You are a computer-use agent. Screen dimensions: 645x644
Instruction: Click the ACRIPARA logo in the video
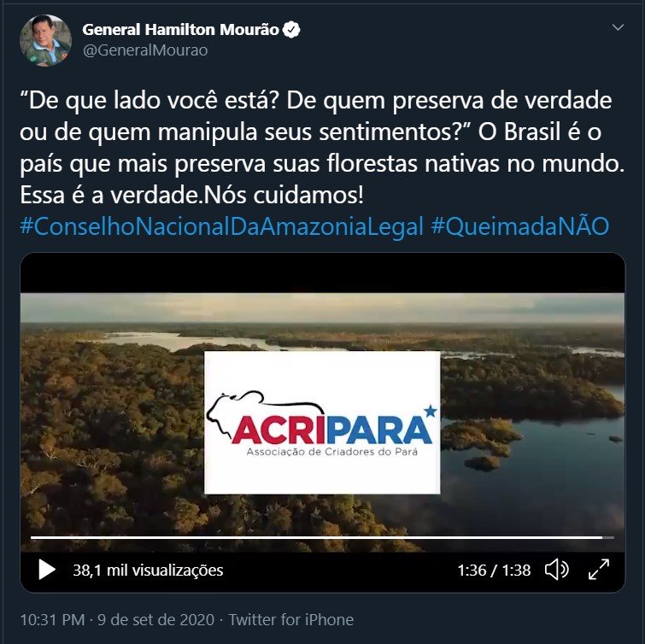coord(322,422)
